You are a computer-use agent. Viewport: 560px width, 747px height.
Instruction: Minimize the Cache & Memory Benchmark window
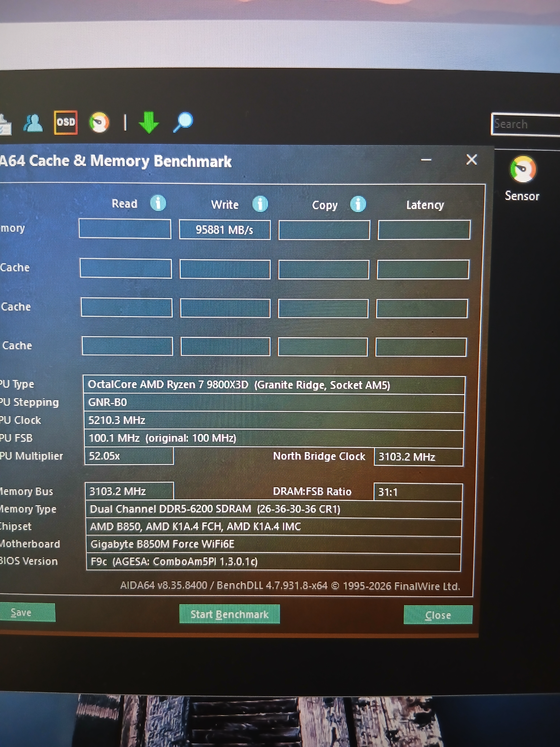pyautogui.click(x=426, y=160)
